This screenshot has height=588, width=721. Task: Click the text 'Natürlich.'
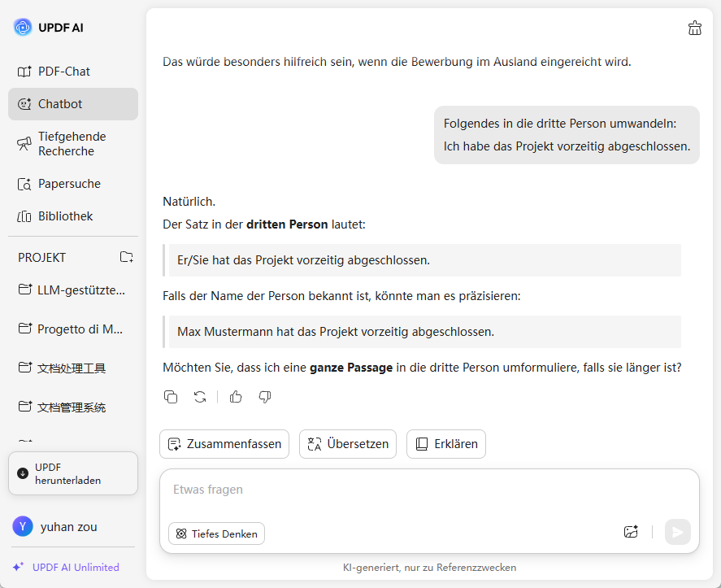click(189, 202)
